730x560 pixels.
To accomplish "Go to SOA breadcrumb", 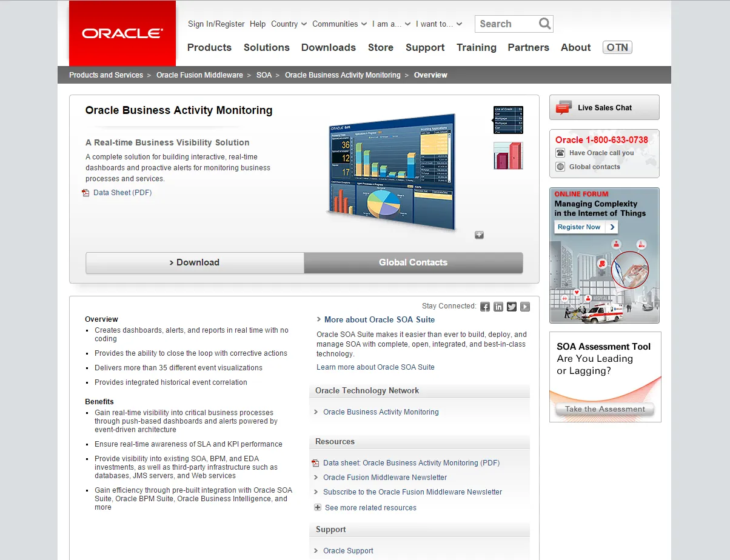I will pyautogui.click(x=264, y=75).
